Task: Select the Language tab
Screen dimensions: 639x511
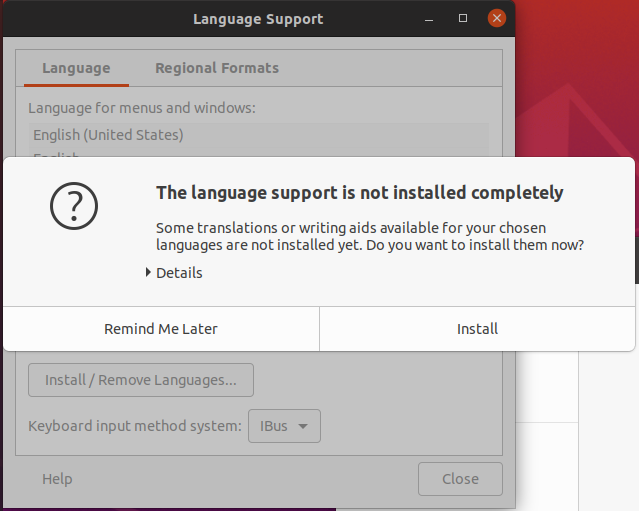Action: pyautogui.click(x=76, y=68)
